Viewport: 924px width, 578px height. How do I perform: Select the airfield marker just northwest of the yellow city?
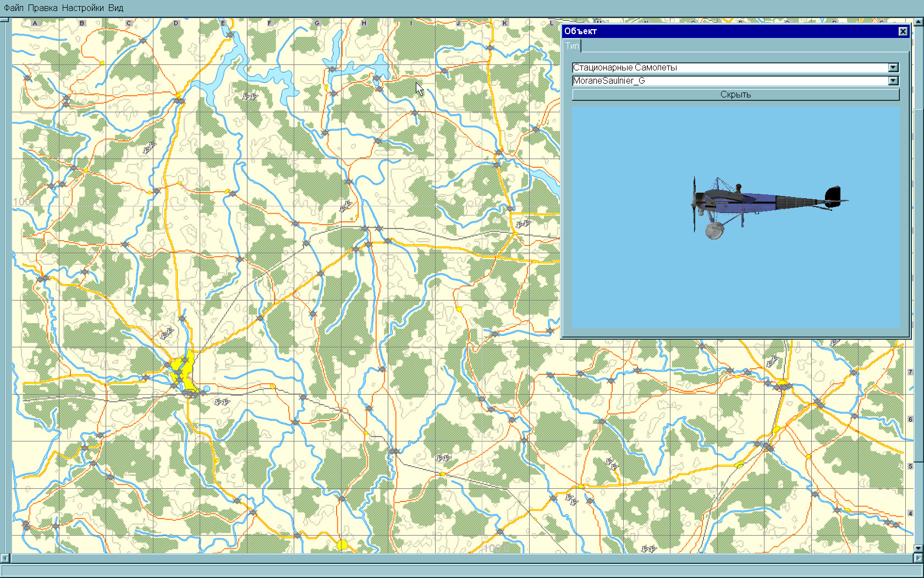tap(166, 334)
